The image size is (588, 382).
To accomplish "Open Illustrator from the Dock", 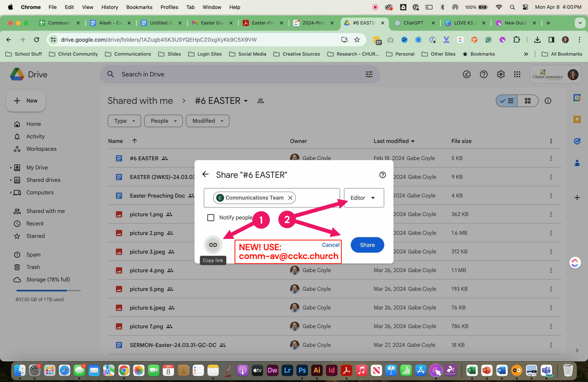I will tap(317, 370).
